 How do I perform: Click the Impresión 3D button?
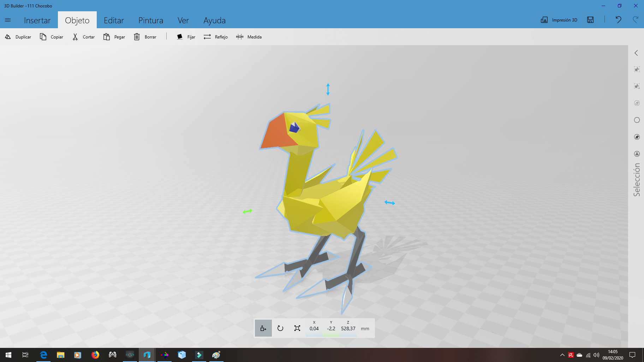[x=559, y=20]
